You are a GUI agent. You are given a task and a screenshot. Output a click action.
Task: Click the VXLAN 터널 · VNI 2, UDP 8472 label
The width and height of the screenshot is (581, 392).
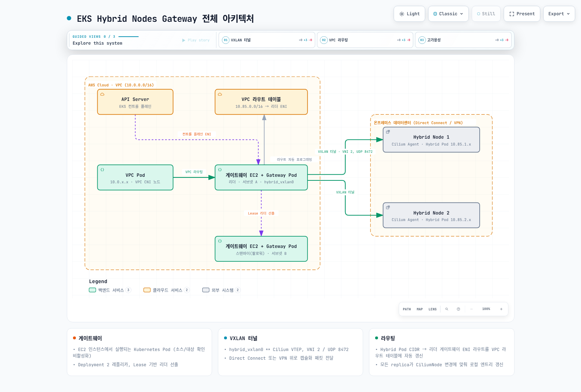(345, 152)
